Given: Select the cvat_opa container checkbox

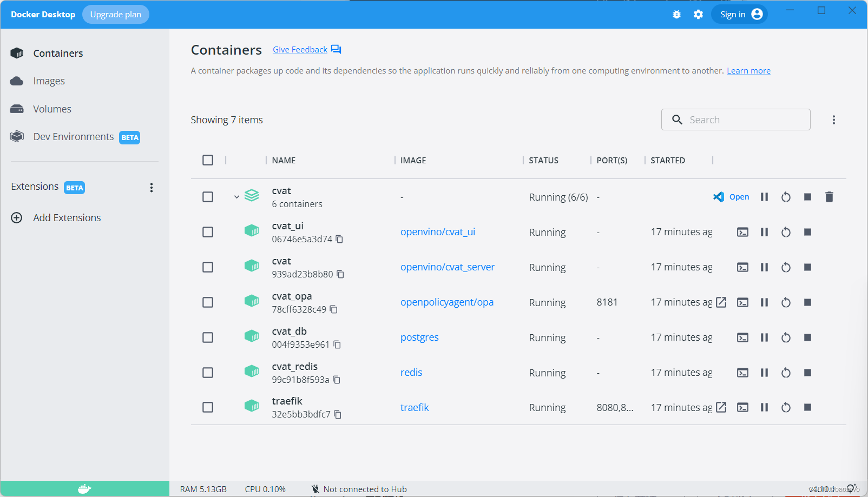Looking at the screenshot, I should (208, 302).
